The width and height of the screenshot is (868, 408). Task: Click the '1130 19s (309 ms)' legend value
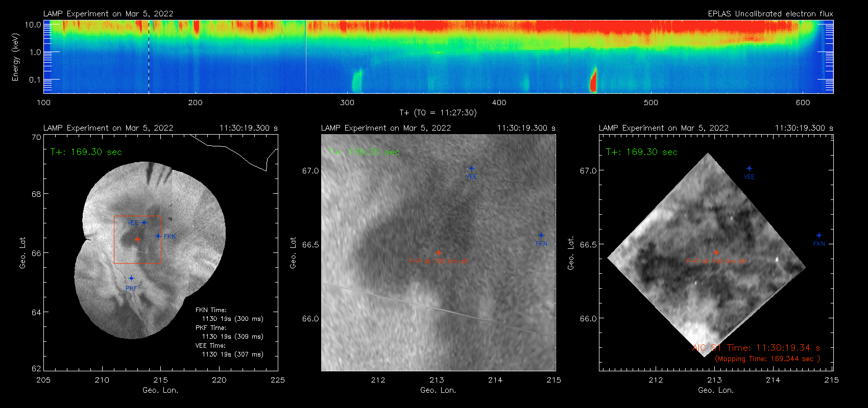[233, 337]
